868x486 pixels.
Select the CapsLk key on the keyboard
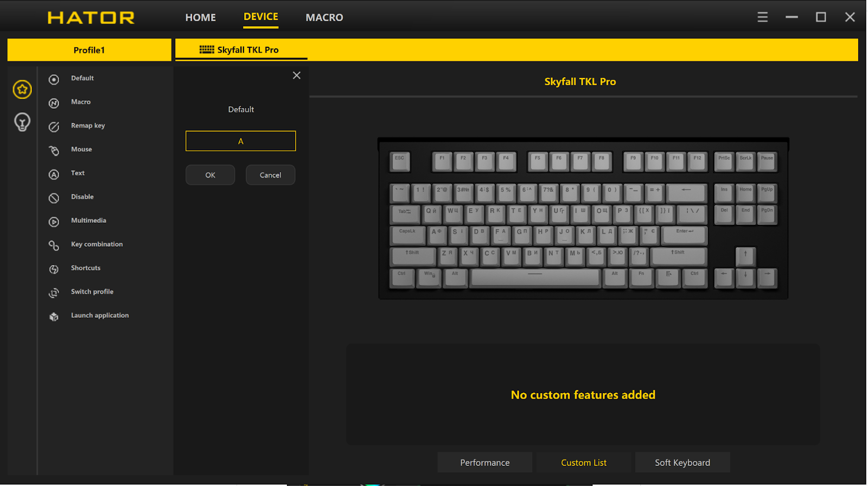(x=407, y=235)
